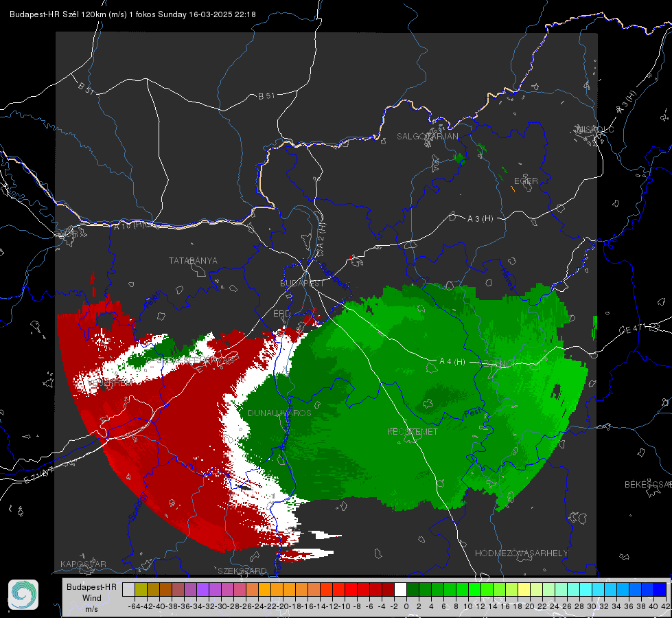Select the dark green swatch right of 0
This screenshot has height=618, width=672.
pyautogui.click(x=413, y=589)
